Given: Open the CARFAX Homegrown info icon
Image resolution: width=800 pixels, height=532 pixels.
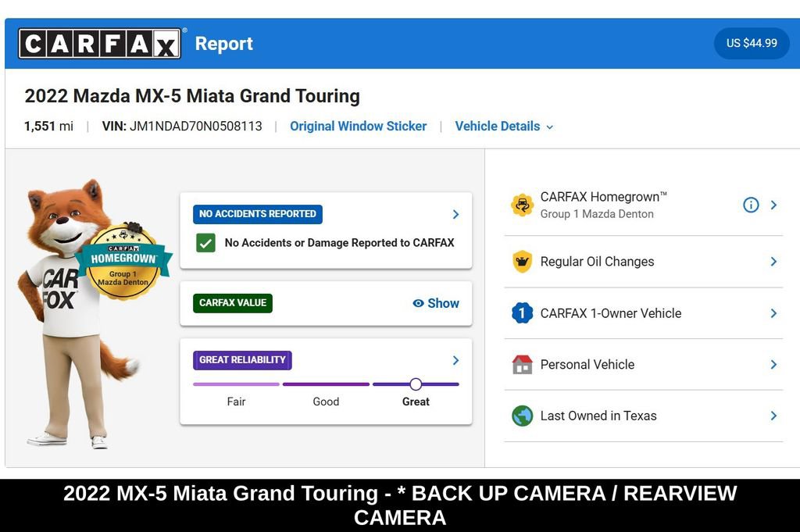Looking at the screenshot, I should tap(751, 205).
